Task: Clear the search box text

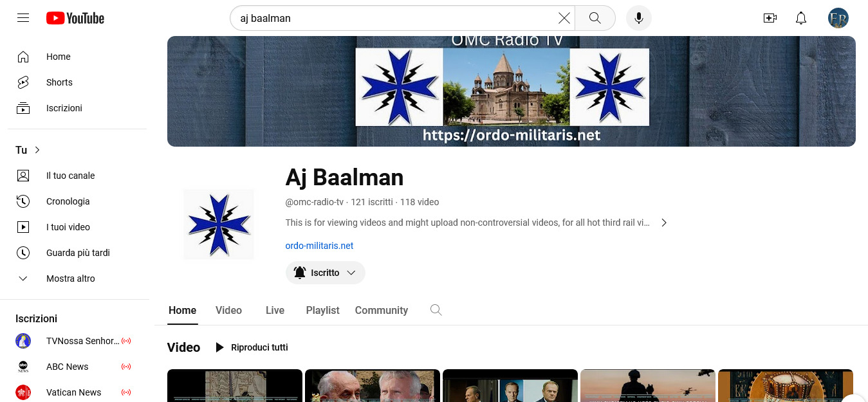Action: click(x=564, y=18)
